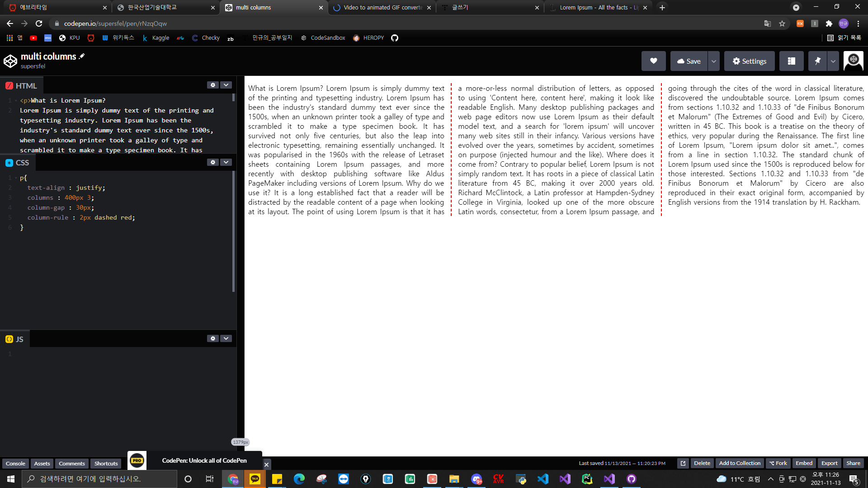
Task: Reload the browser page
Action: click(x=39, y=23)
